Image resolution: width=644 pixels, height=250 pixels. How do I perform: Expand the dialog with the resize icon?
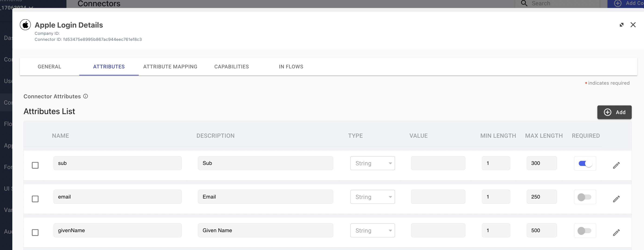(621, 25)
